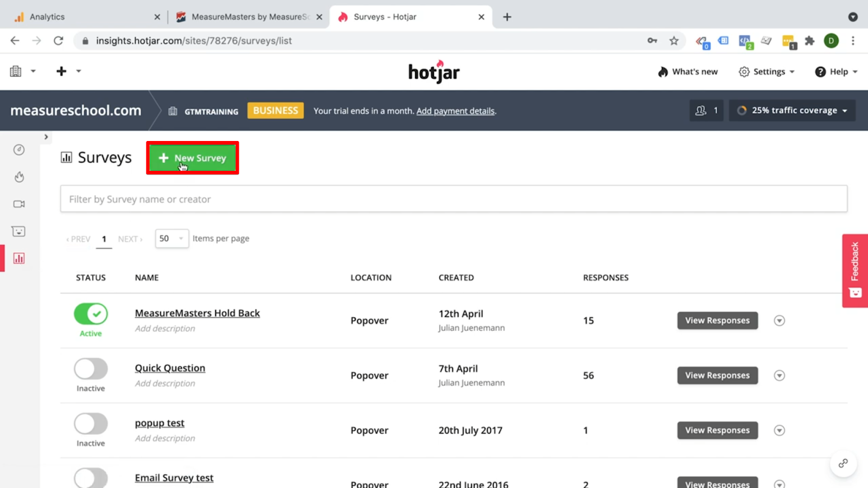Open the browser Extensions puzzle icon
This screenshot has width=868, height=488.
click(809, 41)
